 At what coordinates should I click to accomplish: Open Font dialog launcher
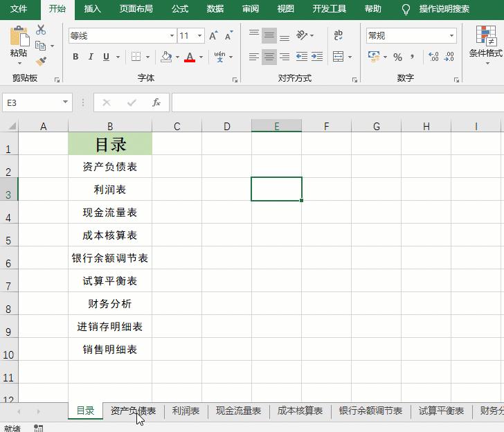coord(235,80)
